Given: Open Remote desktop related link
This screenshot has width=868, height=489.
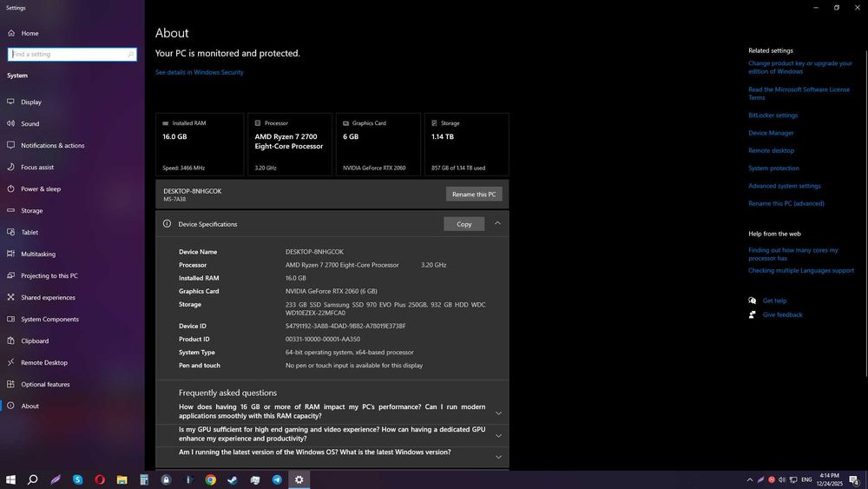Looking at the screenshot, I should click(771, 150).
